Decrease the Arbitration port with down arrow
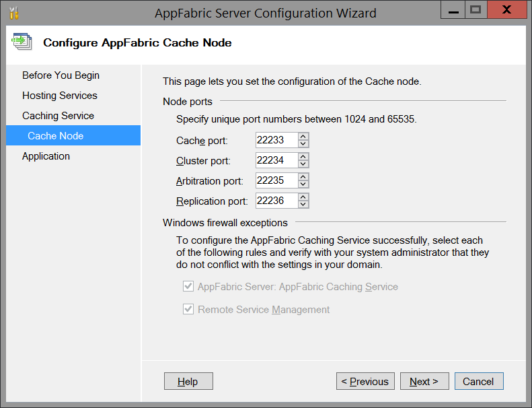 point(303,184)
